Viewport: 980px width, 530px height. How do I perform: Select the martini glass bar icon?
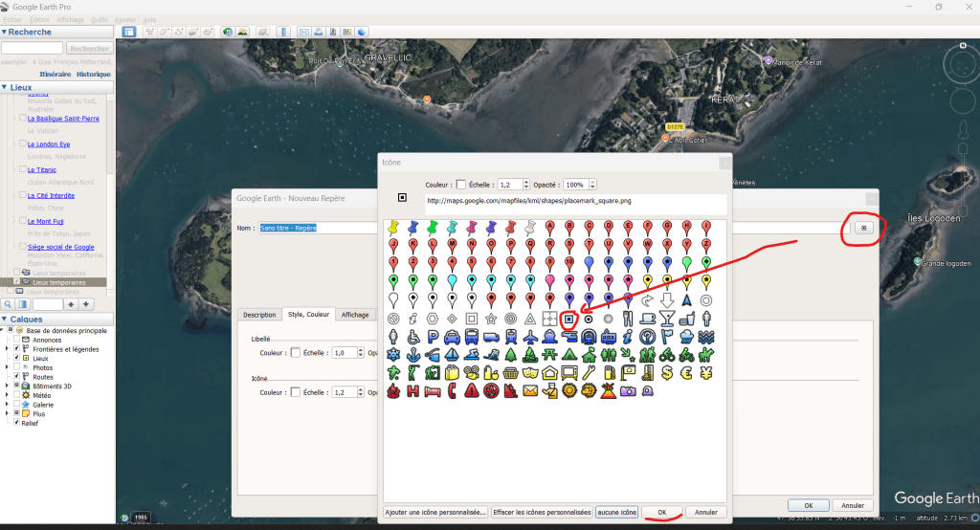[667, 319]
